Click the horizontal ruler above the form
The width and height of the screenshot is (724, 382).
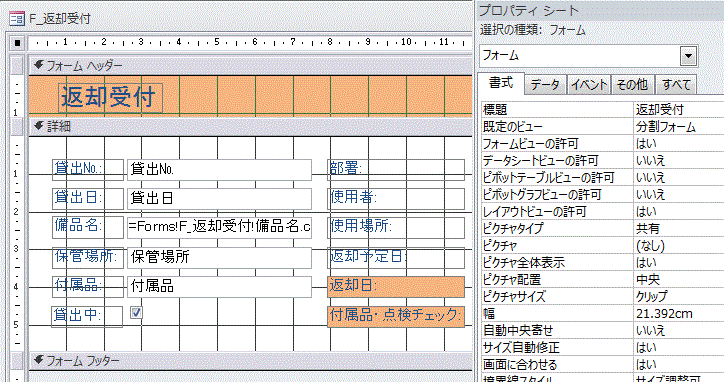click(x=251, y=42)
